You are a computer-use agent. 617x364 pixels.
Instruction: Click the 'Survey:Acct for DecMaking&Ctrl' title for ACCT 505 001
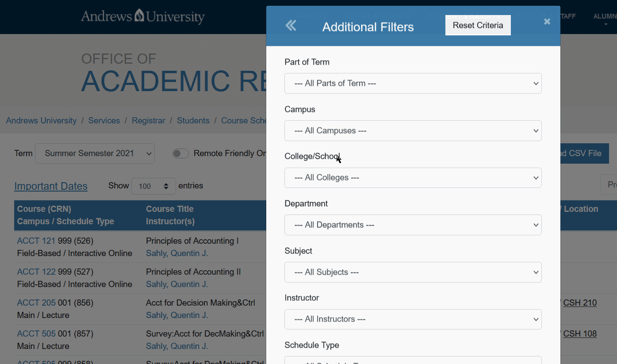[205, 334]
